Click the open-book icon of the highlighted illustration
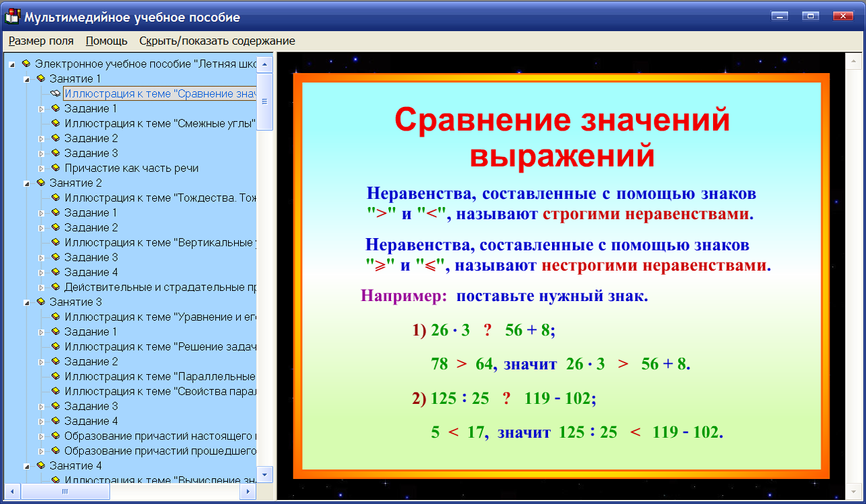The height and width of the screenshot is (504, 866). click(x=55, y=93)
